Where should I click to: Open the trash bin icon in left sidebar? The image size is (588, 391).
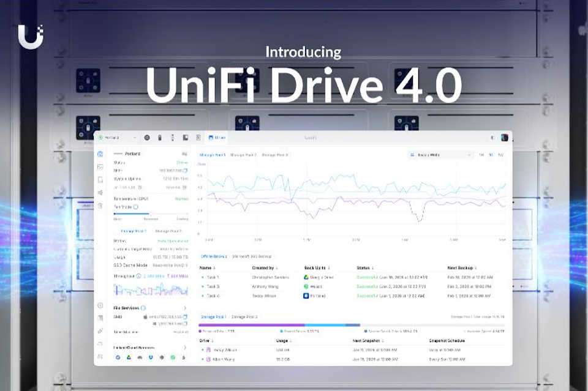[100, 206]
